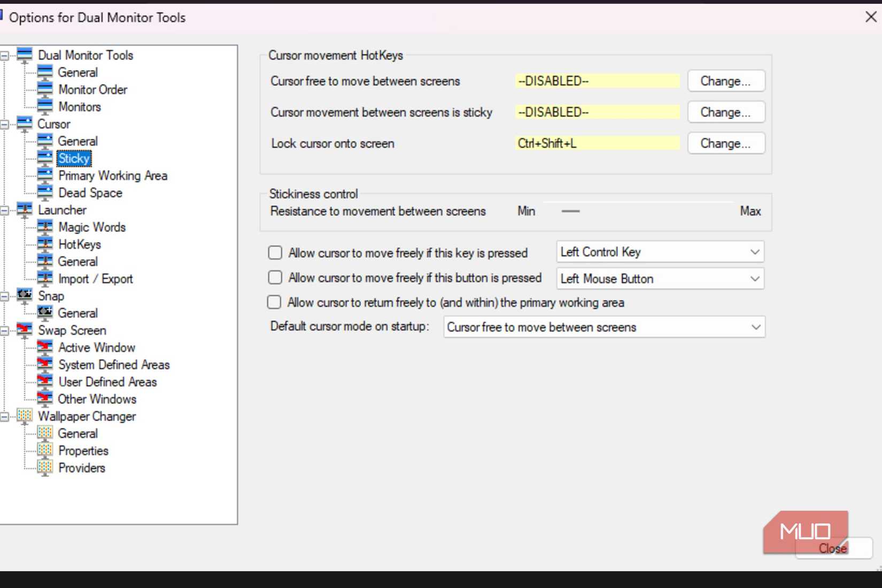The width and height of the screenshot is (882, 588).
Task: Click the Wallpaper Changer icon
Action: coord(24,416)
